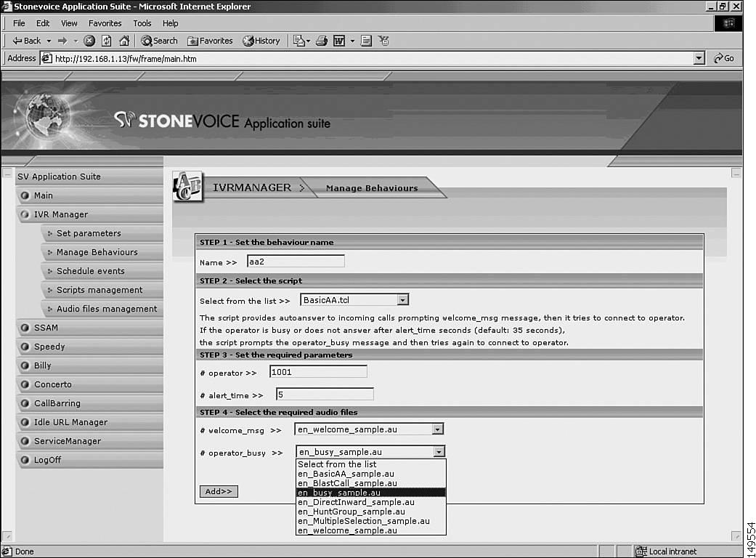
Task: Open Scripts management sidebar item
Action: pos(102,290)
